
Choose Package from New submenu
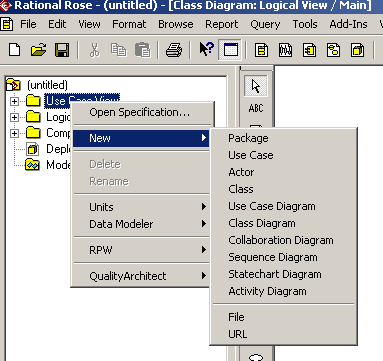[x=283, y=138]
